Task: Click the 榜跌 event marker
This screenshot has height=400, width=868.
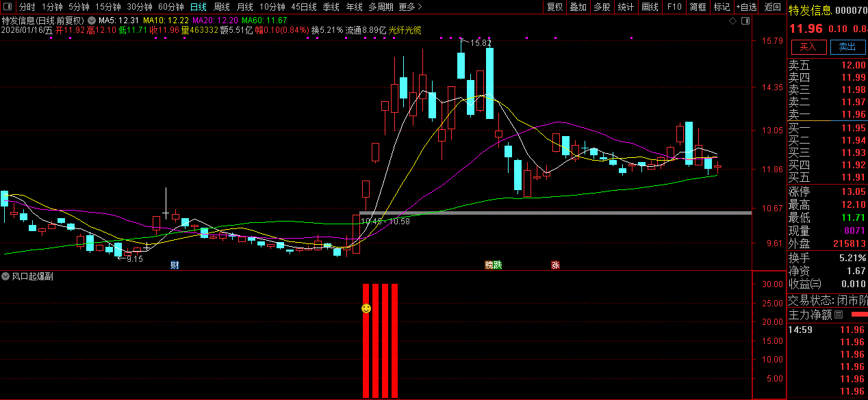Action: pos(493,265)
